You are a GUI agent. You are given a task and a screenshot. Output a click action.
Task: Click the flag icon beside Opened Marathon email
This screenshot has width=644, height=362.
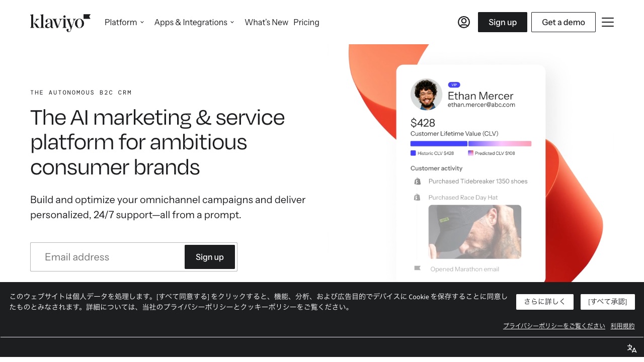click(x=417, y=268)
